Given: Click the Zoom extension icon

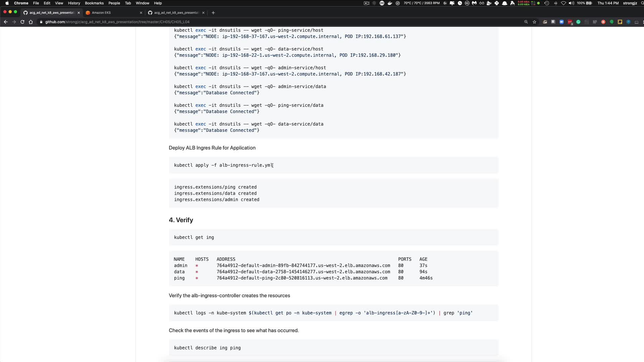Looking at the screenshot, I should coord(561,22).
